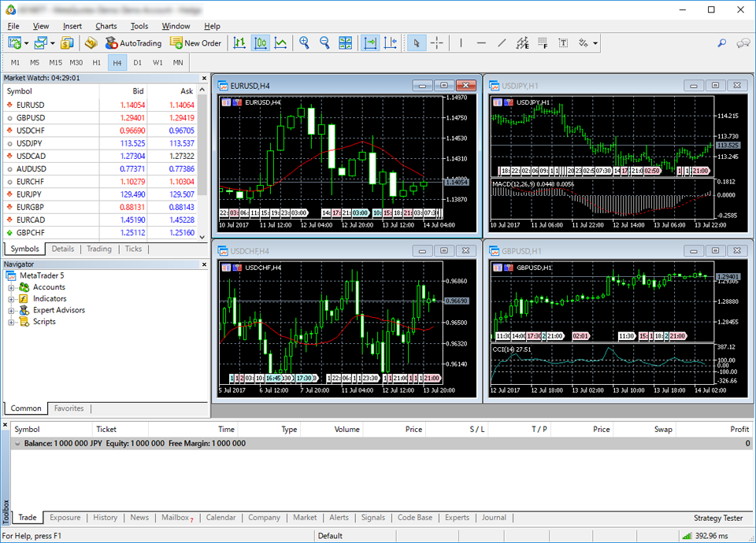
Task: Select the M1 timeframe
Action: pyautogui.click(x=15, y=63)
